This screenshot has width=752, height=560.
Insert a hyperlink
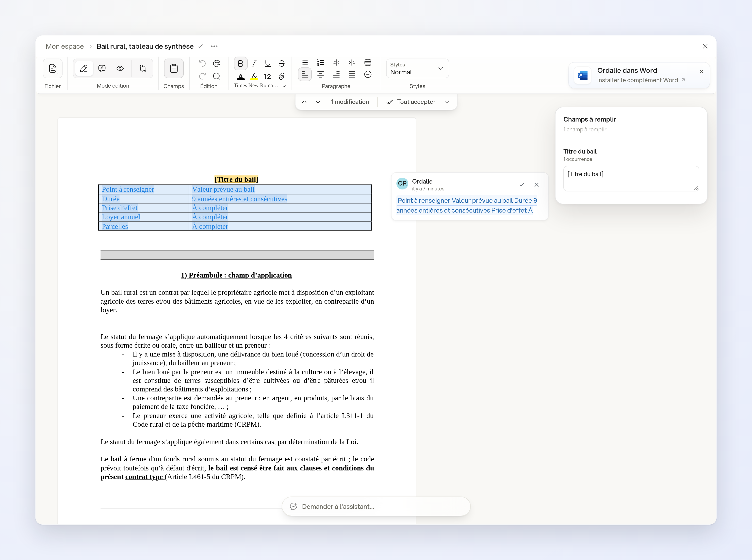[x=281, y=77]
